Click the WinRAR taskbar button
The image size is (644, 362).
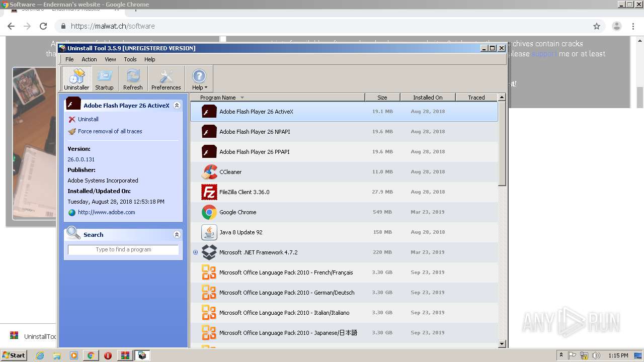tap(125, 355)
